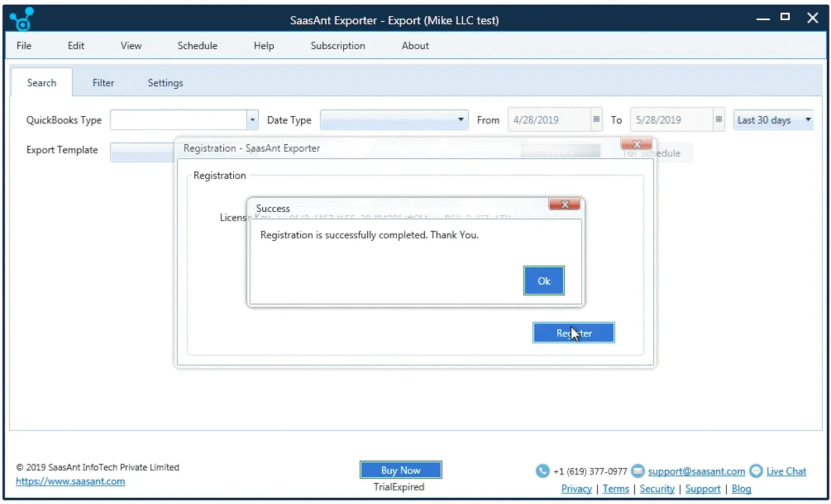Open the Blog link
The image size is (831, 504).
point(741,488)
